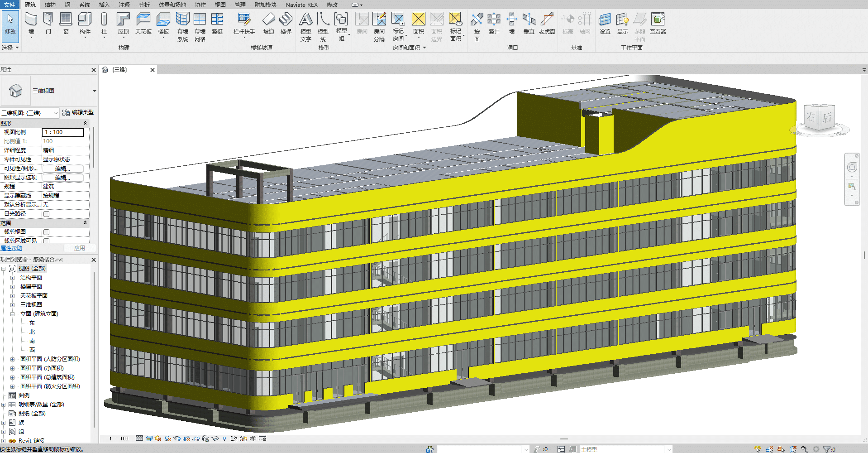Select the 墙 (Wall) tool
Screen dimensions: 868x453
pos(31,24)
